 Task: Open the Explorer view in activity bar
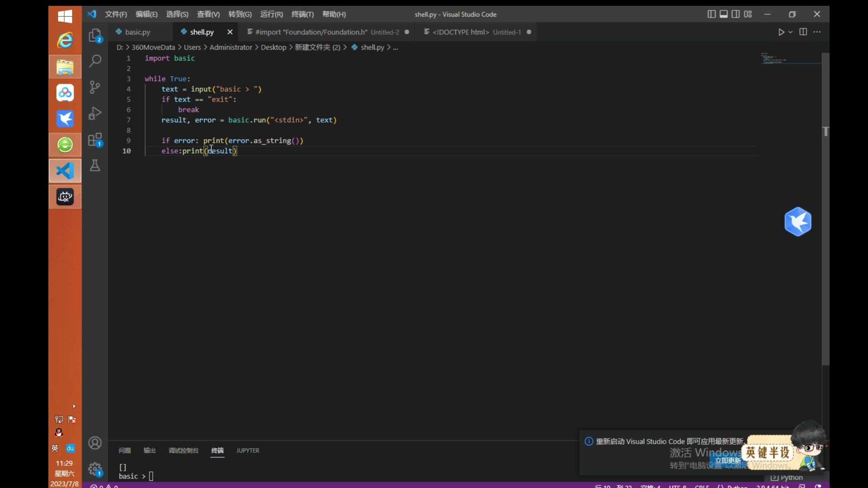coord(95,35)
